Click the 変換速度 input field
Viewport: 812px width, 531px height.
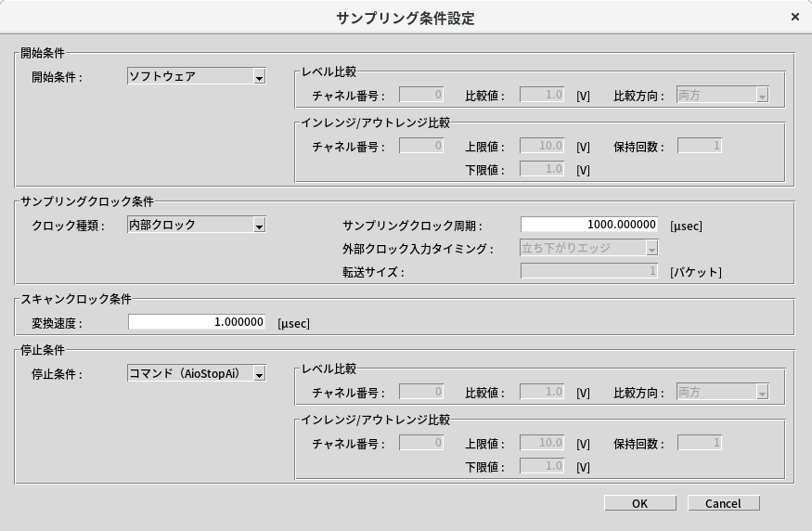(197, 322)
